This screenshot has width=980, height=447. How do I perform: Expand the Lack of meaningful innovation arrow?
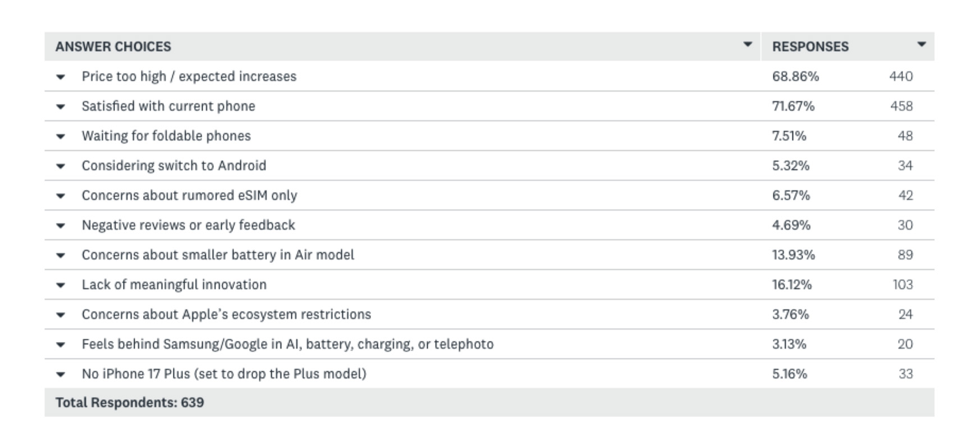point(61,285)
